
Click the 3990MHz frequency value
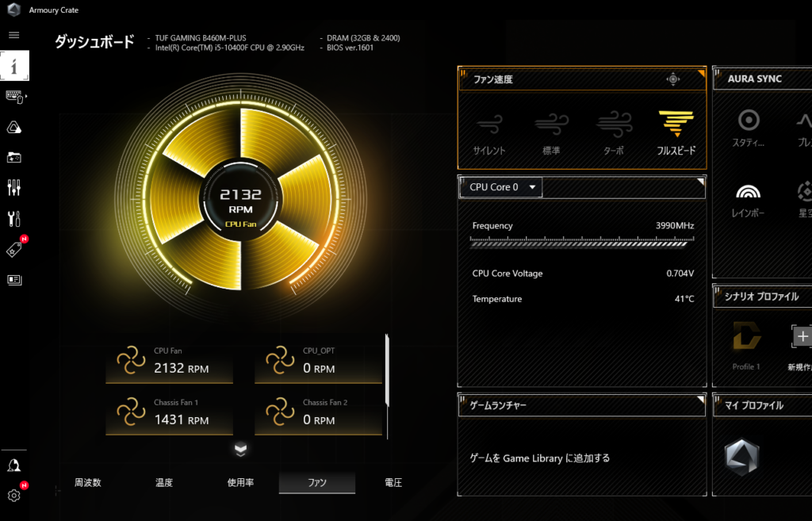point(675,226)
